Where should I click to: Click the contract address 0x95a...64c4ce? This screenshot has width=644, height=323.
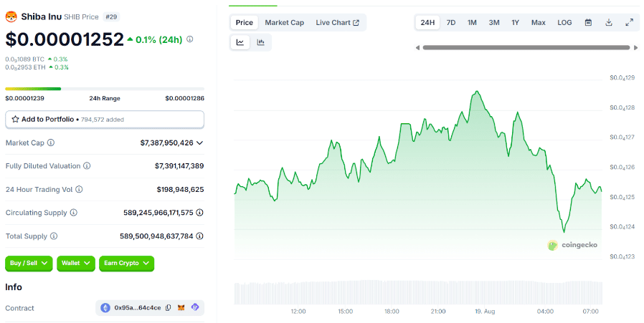pyautogui.click(x=138, y=308)
